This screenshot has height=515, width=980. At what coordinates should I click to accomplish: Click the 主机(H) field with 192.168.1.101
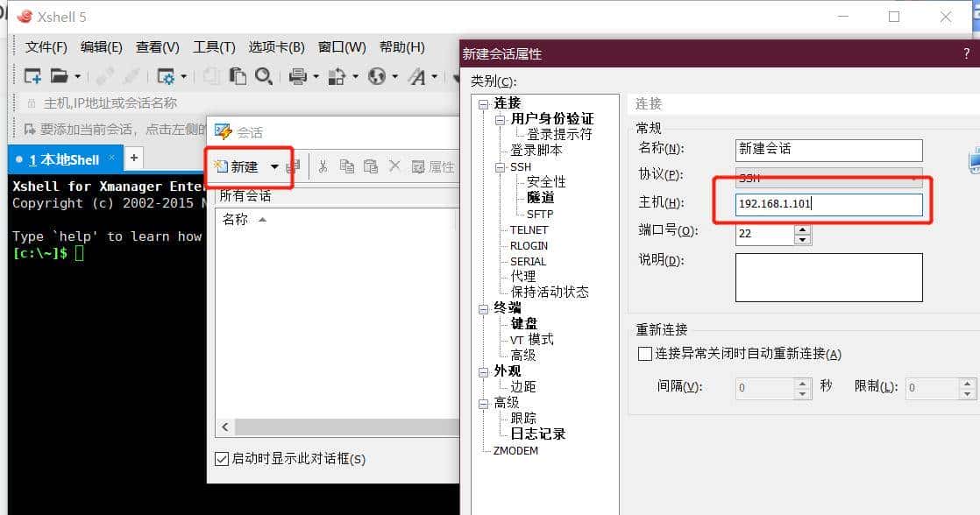point(828,204)
